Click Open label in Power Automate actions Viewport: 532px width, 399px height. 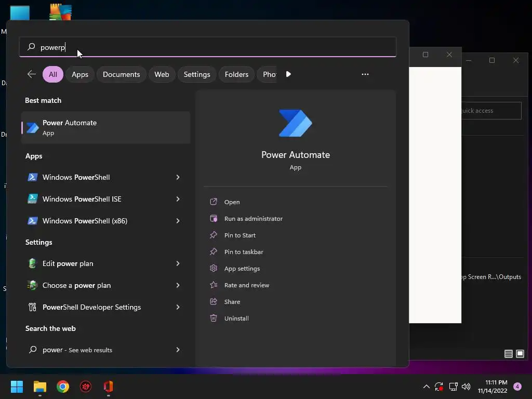coord(232,202)
